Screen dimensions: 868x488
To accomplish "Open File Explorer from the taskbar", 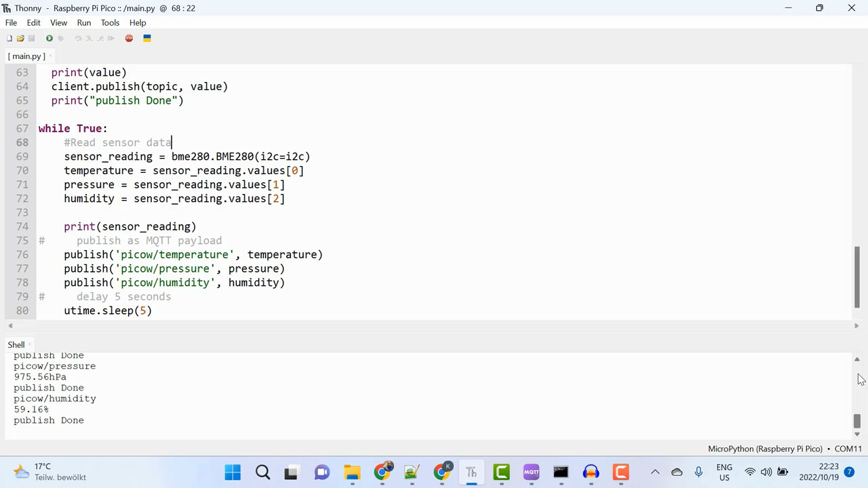I will [352, 472].
